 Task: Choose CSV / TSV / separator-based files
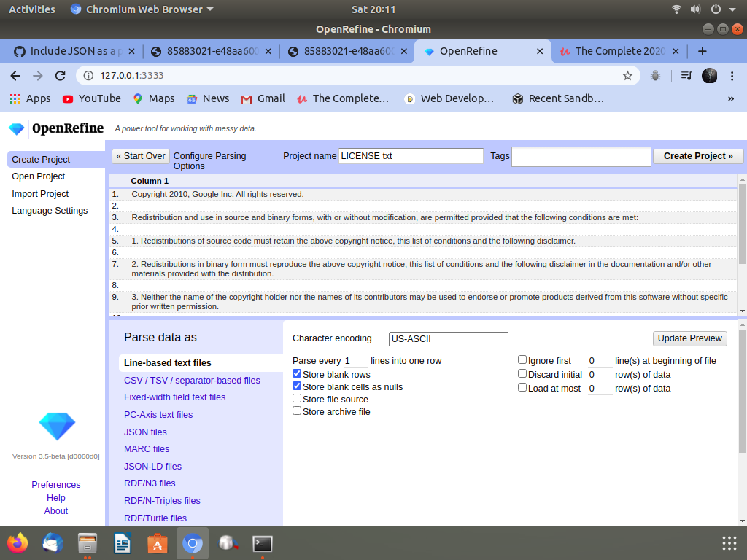tap(192, 381)
